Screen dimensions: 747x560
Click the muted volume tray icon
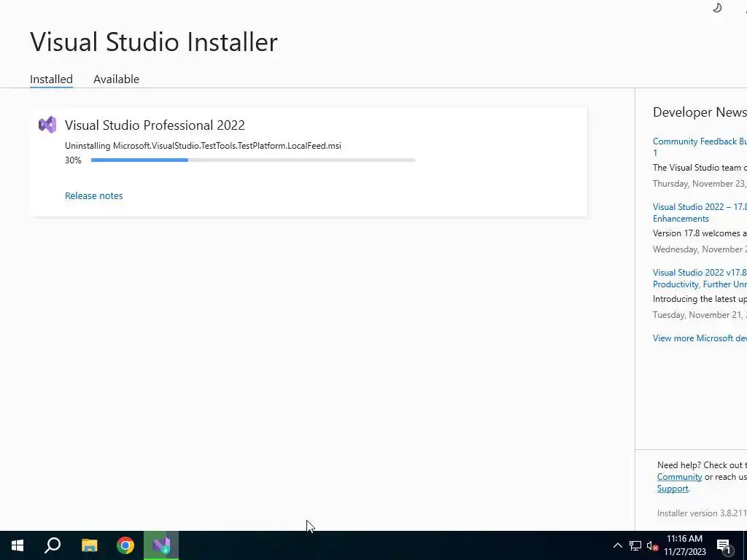(x=652, y=545)
